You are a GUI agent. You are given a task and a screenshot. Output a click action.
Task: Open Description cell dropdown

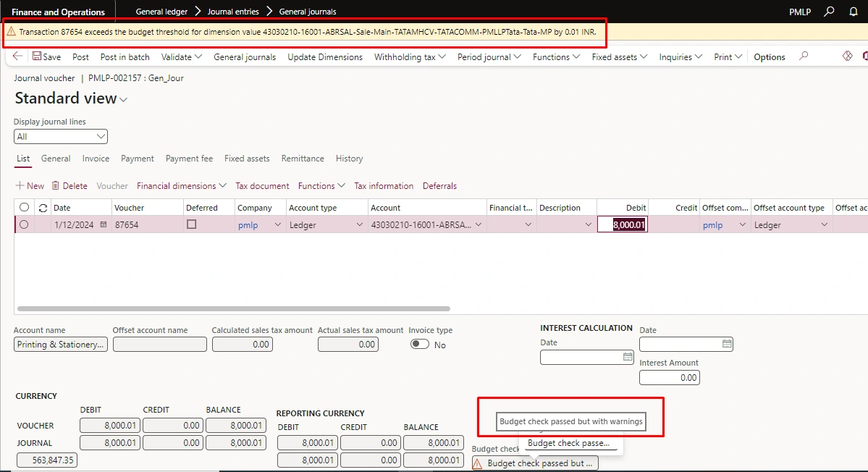588,224
